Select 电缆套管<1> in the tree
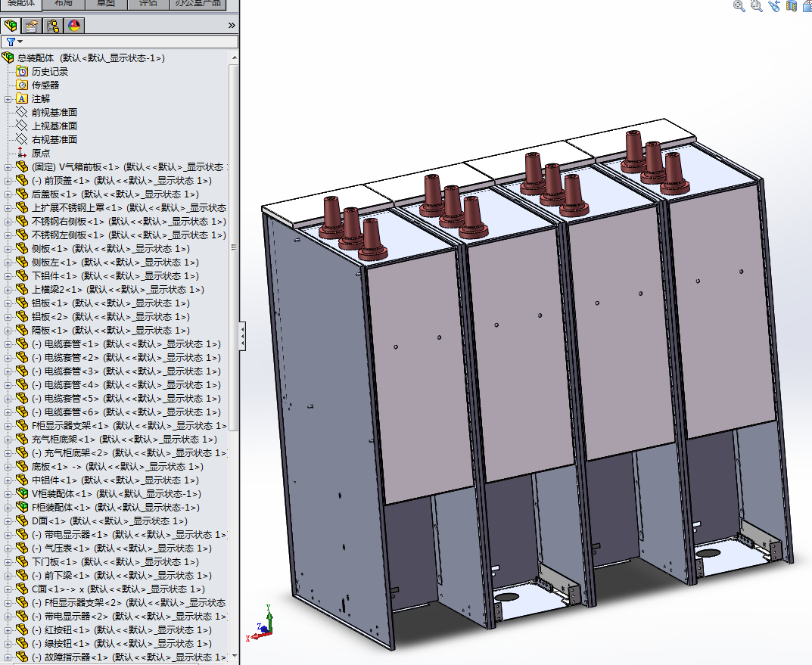Image resolution: width=812 pixels, height=665 pixels. 126,343
